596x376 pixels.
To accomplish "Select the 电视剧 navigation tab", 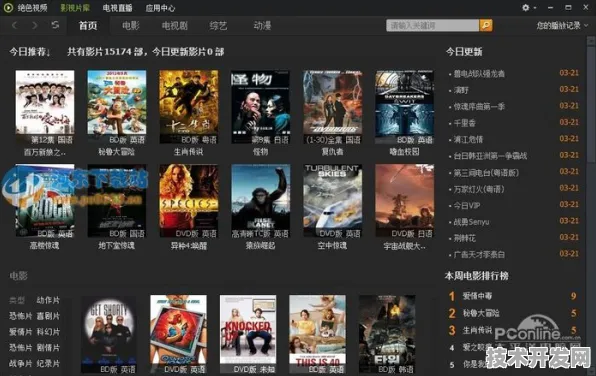I will (x=174, y=25).
